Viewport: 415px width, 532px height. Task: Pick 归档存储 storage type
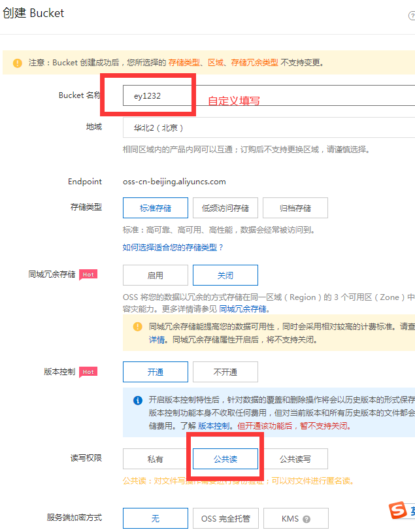[x=295, y=208]
